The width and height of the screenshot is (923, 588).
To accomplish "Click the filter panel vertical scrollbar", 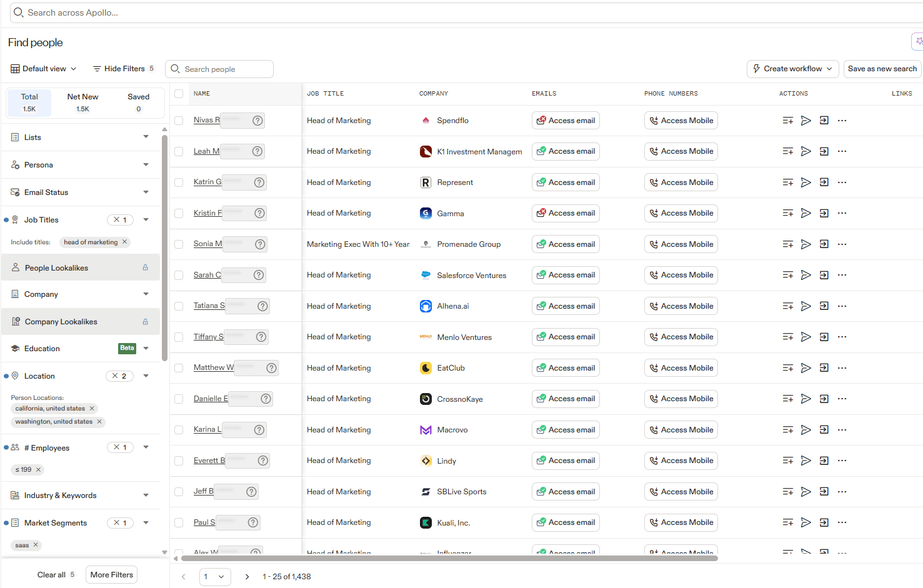I will coord(164,247).
